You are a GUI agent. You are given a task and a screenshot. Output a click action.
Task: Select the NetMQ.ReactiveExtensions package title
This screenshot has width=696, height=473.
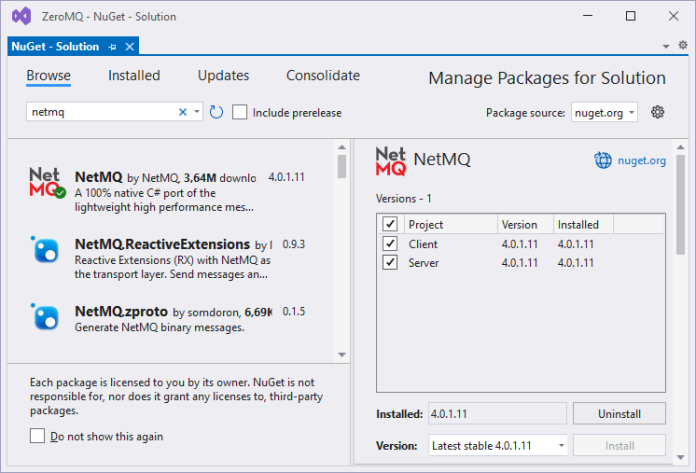point(162,244)
